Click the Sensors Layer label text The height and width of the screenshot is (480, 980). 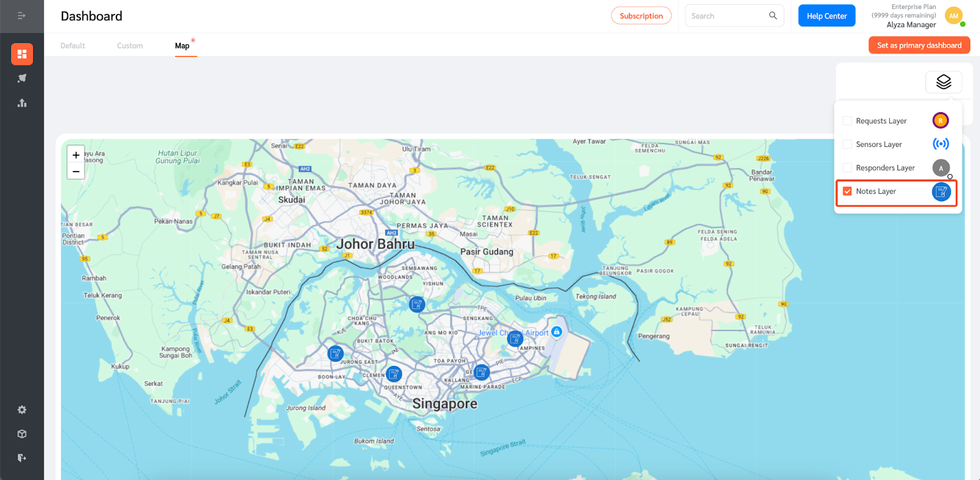pyautogui.click(x=878, y=144)
